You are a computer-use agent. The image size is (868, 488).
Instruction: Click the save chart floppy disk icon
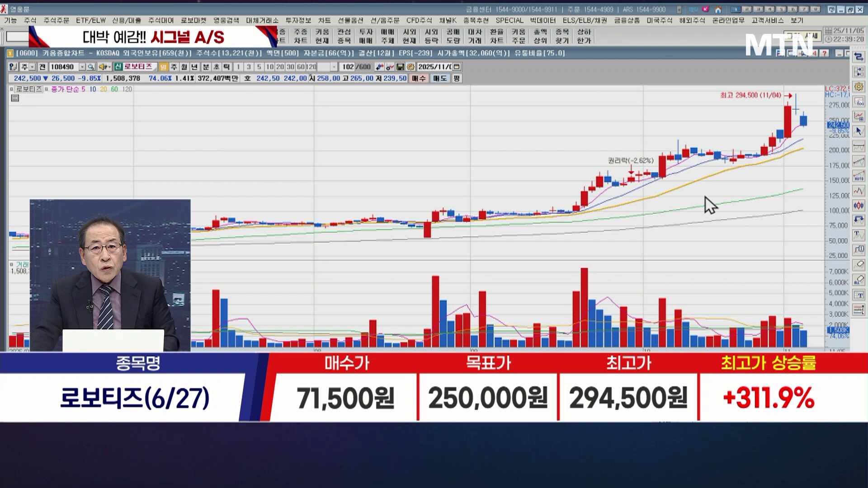400,67
